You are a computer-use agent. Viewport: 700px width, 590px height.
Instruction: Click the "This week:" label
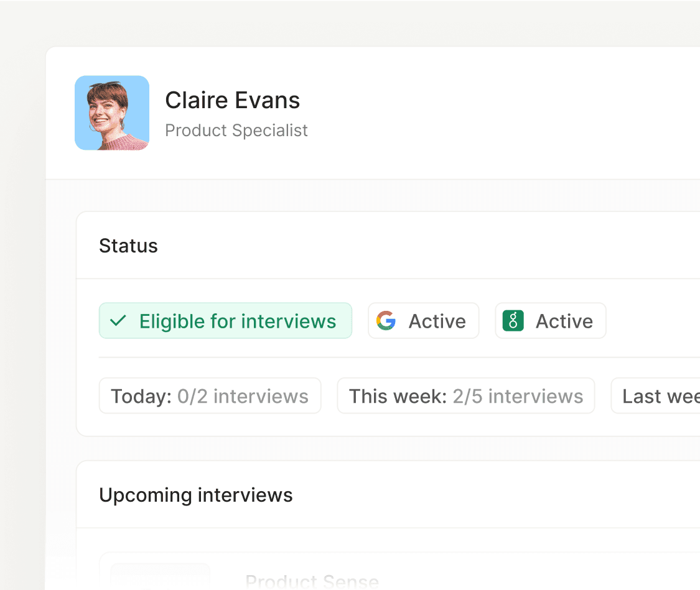(398, 396)
